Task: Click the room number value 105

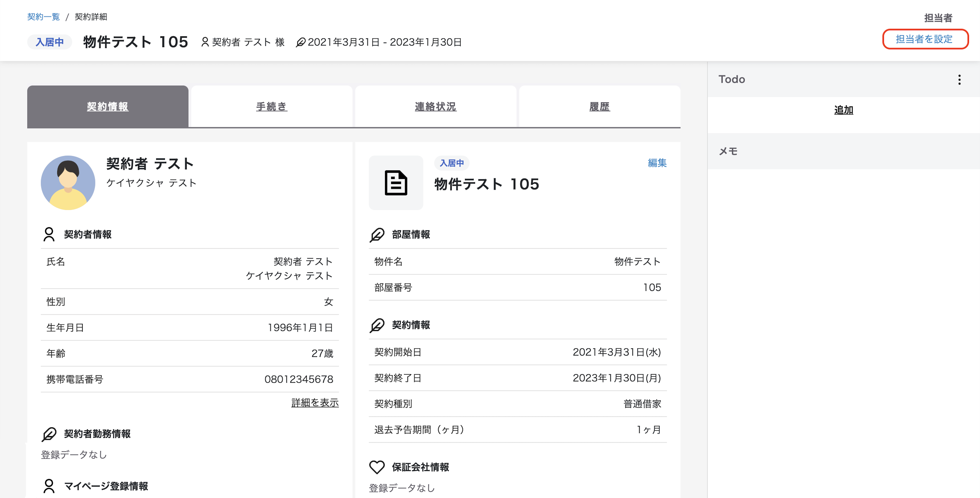Action: click(x=652, y=287)
